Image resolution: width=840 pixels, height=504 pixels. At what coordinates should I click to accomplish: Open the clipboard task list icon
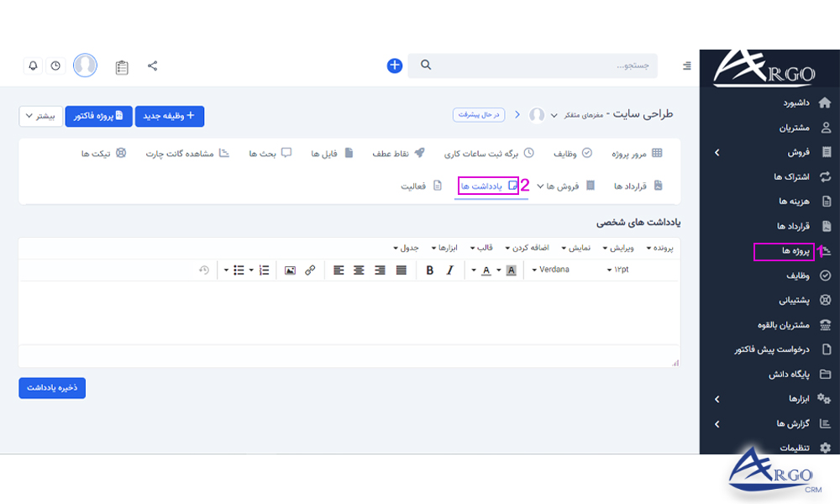(122, 66)
